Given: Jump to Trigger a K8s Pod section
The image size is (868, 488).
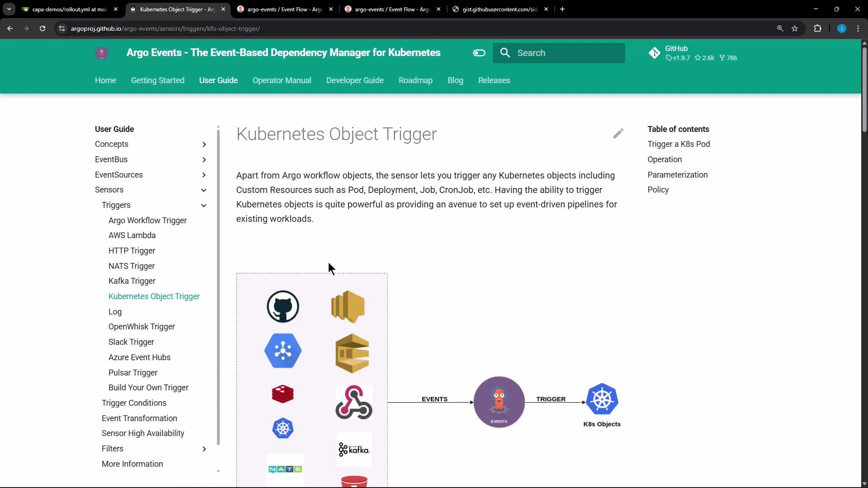Looking at the screenshot, I should (679, 144).
